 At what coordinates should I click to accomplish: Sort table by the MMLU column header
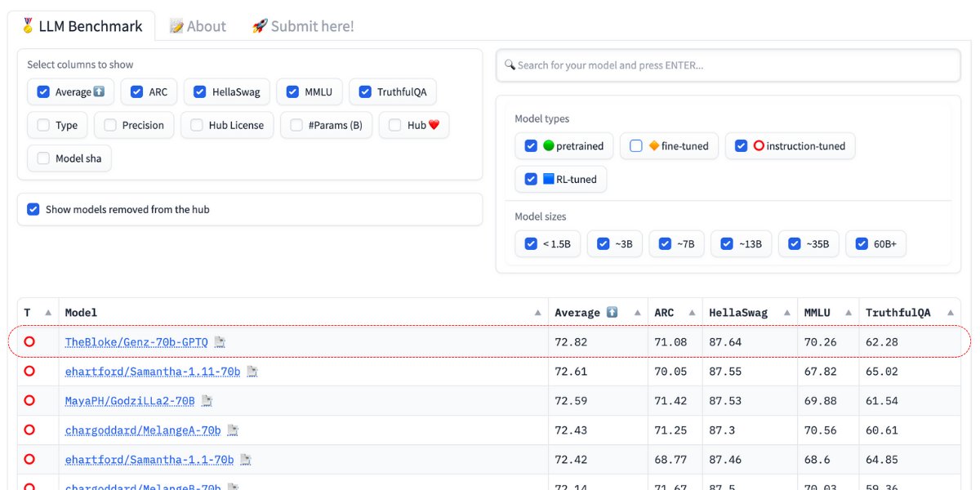coord(828,313)
